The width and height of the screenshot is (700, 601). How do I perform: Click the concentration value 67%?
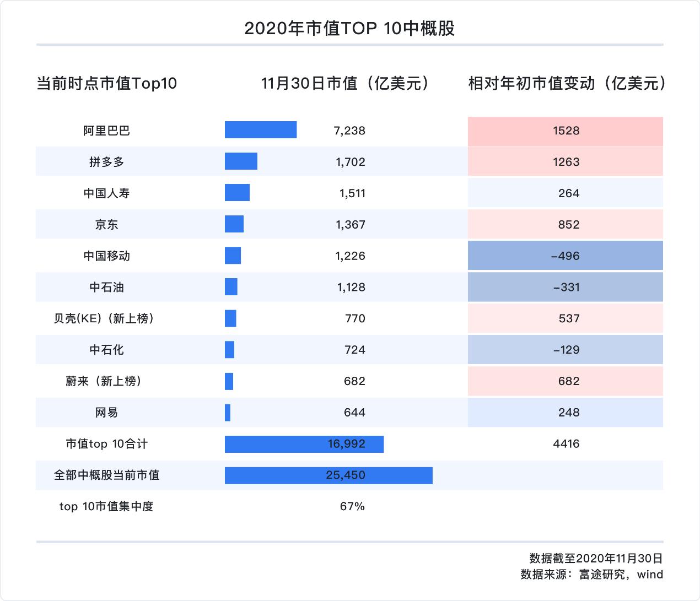coord(353,506)
